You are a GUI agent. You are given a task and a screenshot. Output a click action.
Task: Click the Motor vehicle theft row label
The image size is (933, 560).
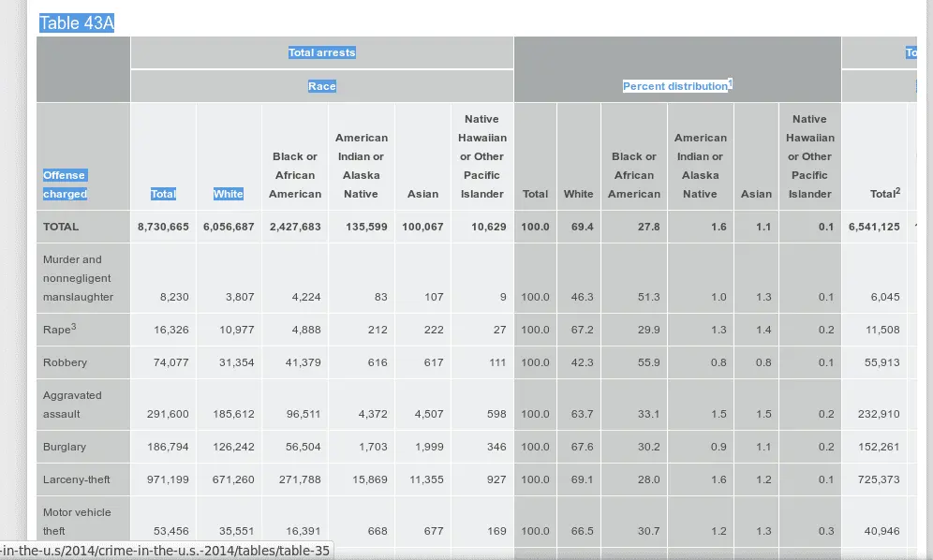point(77,522)
